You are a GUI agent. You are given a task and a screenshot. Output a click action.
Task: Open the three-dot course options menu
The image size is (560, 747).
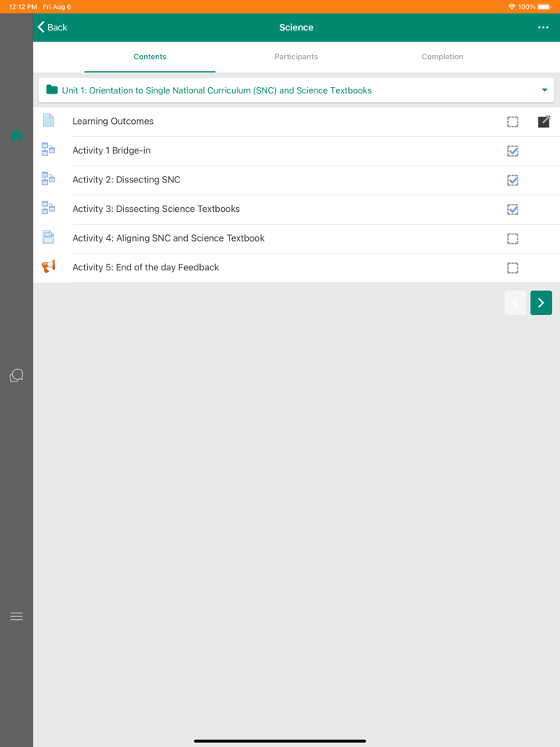(x=543, y=28)
